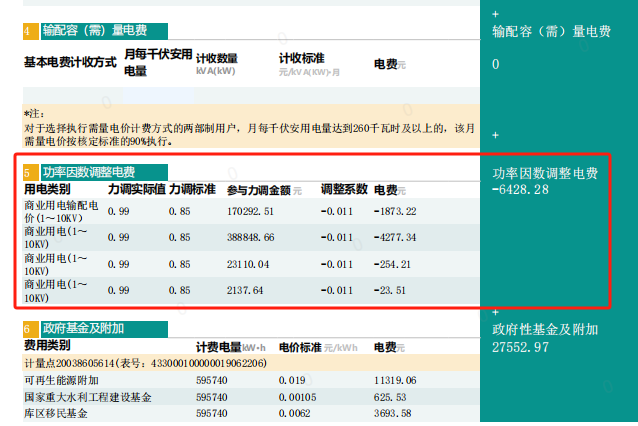Click the fee value -4277.34
This screenshot has width=638, height=426.
click(394, 238)
